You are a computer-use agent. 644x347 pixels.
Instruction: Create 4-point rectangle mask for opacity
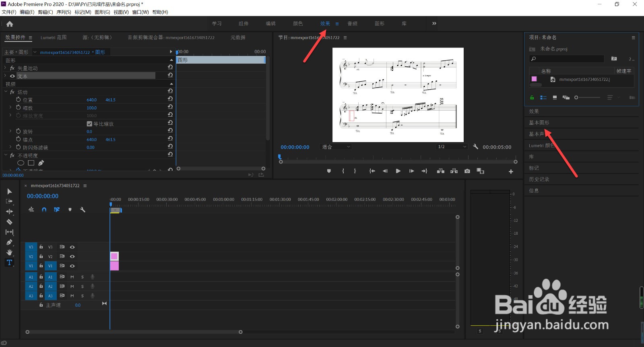(x=31, y=163)
